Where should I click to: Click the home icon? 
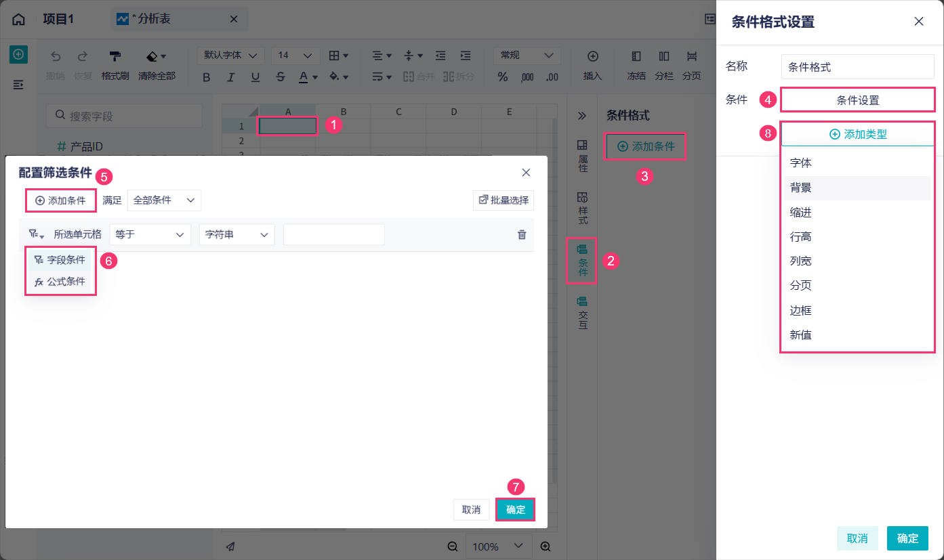coord(18,19)
